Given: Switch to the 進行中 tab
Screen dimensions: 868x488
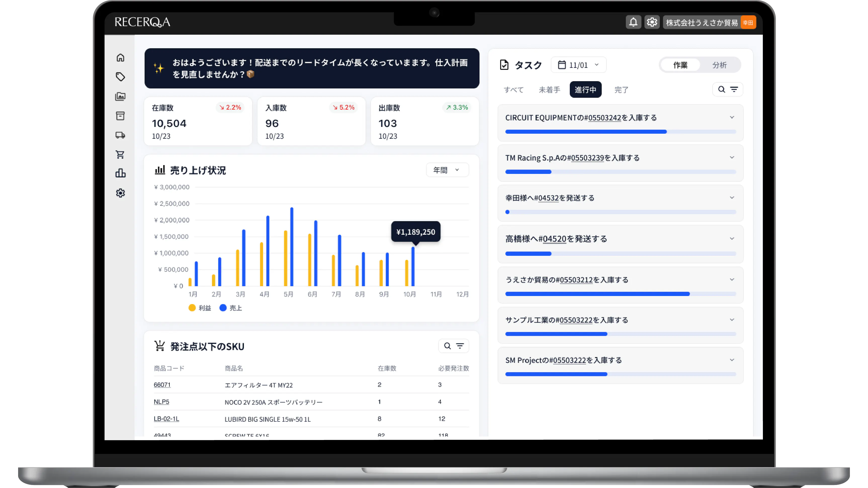Looking at the screenshot, I should coord(585,89).
